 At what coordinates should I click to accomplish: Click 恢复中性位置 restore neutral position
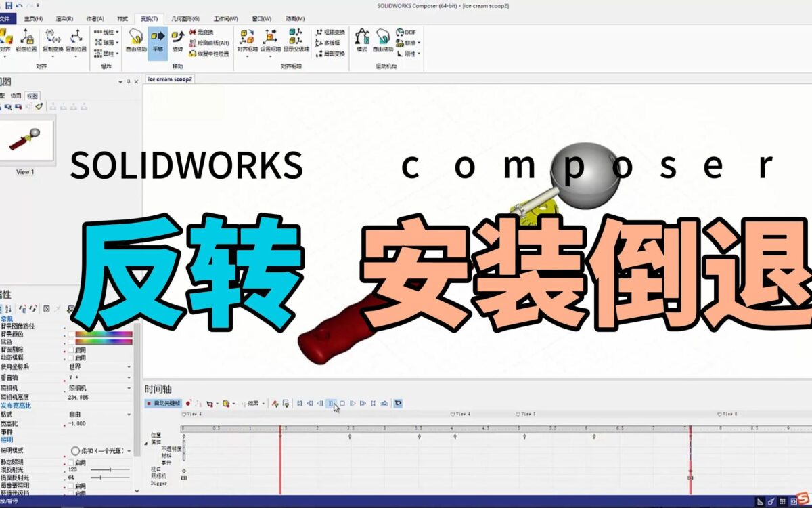[x=209, y=53]
